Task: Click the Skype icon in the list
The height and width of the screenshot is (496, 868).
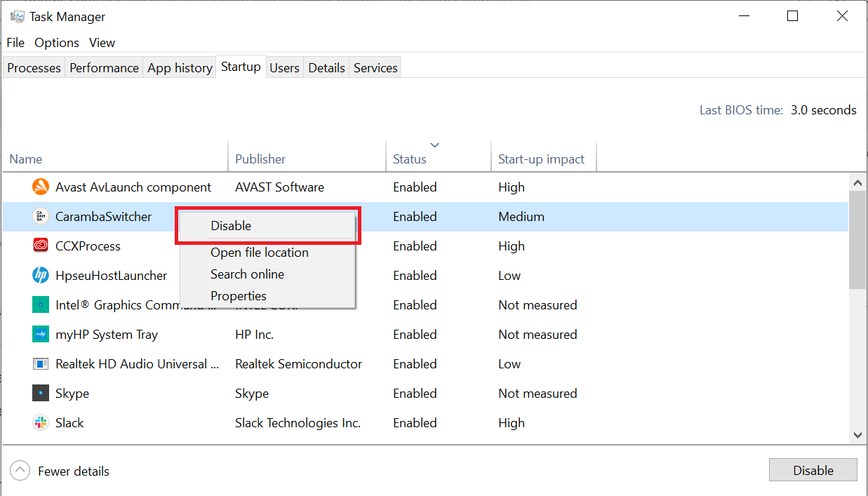Action: 40,393
